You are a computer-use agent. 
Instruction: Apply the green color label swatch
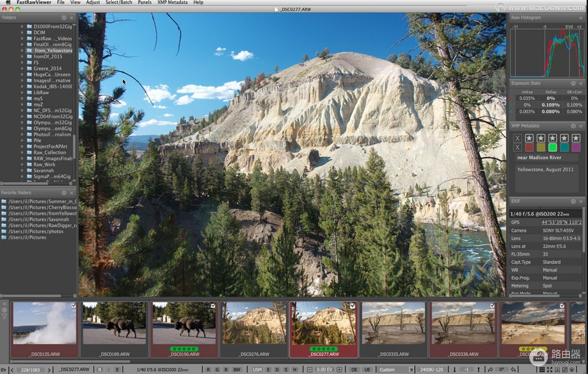pyautogui.click(x=552, y=147)
